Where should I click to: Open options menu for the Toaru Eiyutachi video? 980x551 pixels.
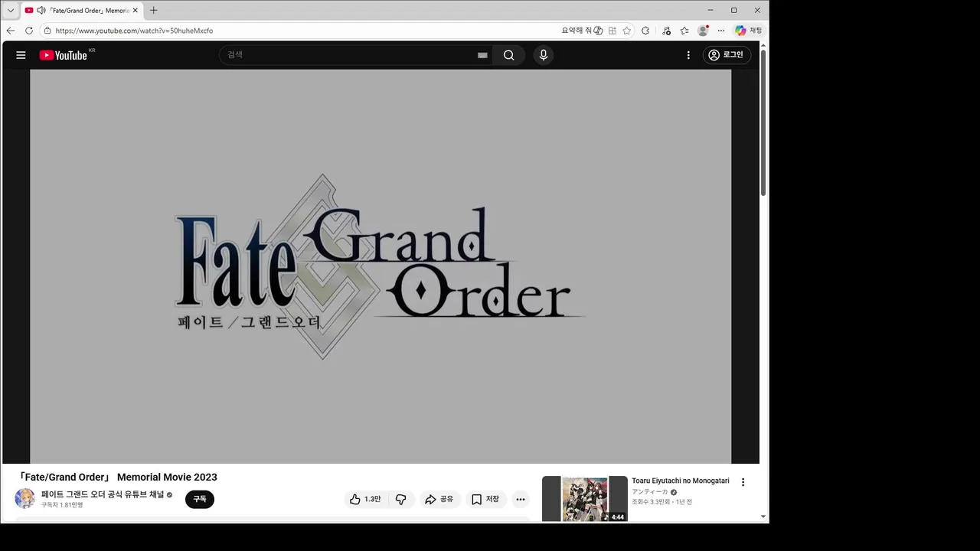coord(743,482)
